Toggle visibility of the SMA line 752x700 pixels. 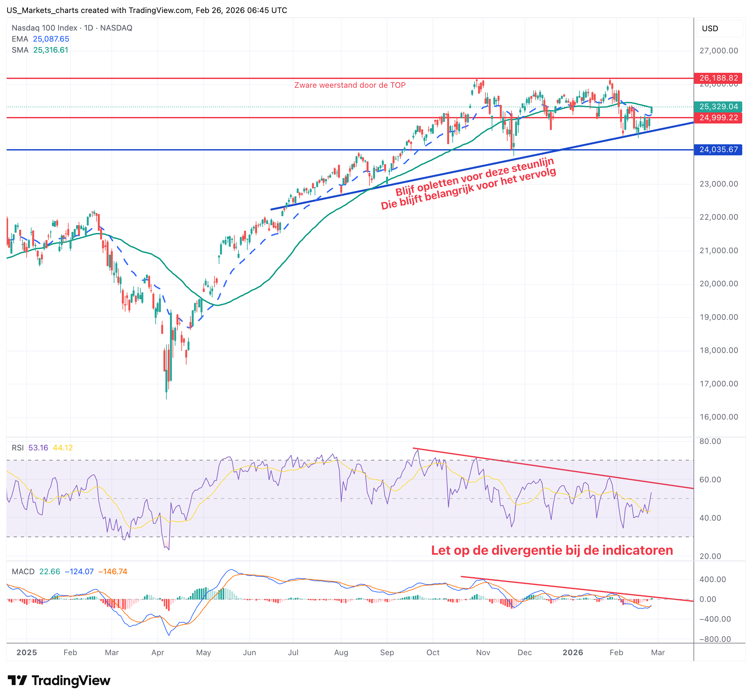50,49
